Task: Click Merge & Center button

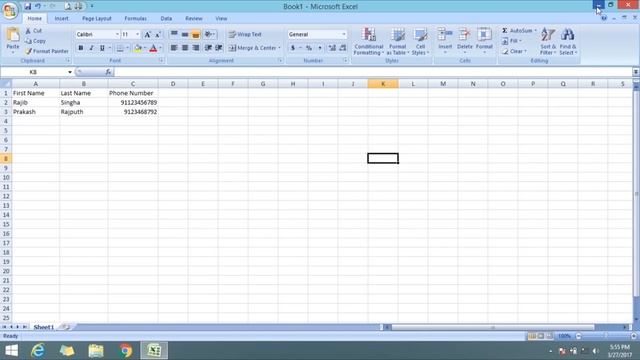Action: tap(252, 48)
